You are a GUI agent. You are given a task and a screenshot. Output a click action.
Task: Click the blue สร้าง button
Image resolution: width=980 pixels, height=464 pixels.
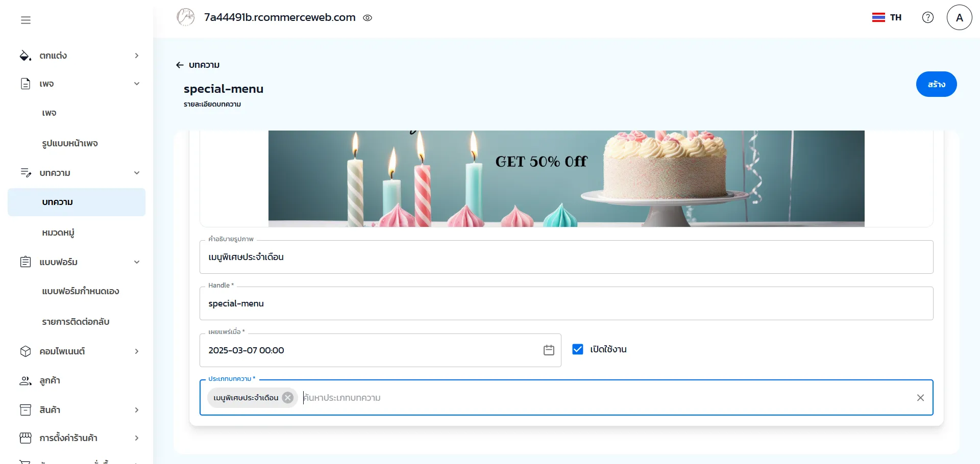pyautogui.click(x=936, y=84)
